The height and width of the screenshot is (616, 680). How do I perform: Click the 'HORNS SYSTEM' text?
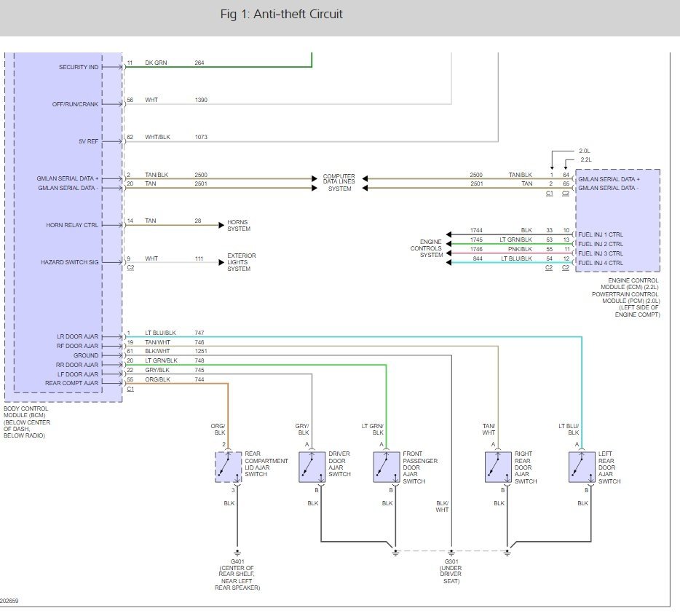point(239,225)
